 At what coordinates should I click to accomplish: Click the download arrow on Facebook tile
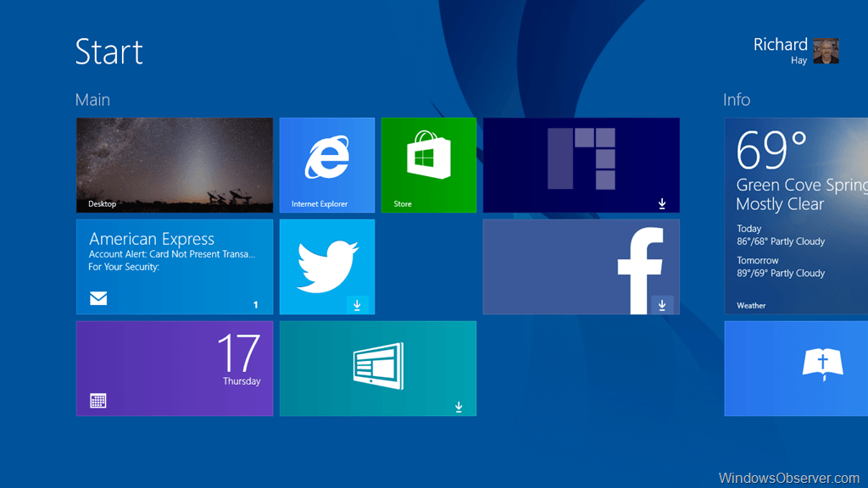click(x=662, y=305)
